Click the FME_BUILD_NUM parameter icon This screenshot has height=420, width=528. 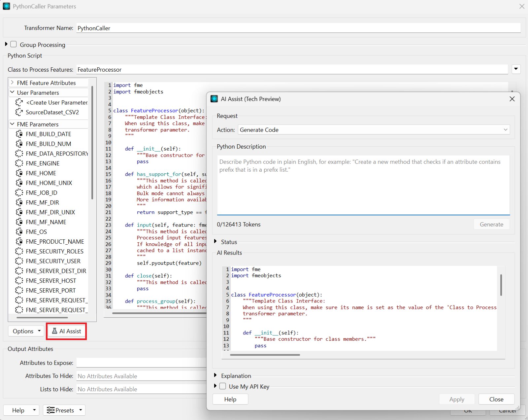(19, 144)
